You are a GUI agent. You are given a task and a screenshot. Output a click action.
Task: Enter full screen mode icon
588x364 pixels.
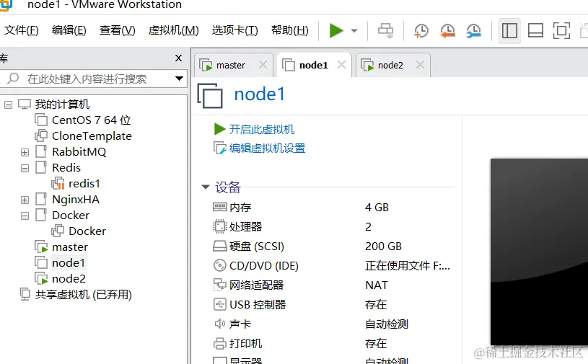pyautogui.click(x=561, y=30)
